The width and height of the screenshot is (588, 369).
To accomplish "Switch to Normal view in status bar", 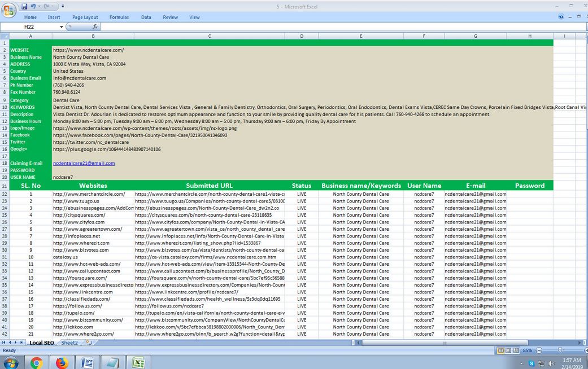I will pyautogui.click(x=500, y=350).
